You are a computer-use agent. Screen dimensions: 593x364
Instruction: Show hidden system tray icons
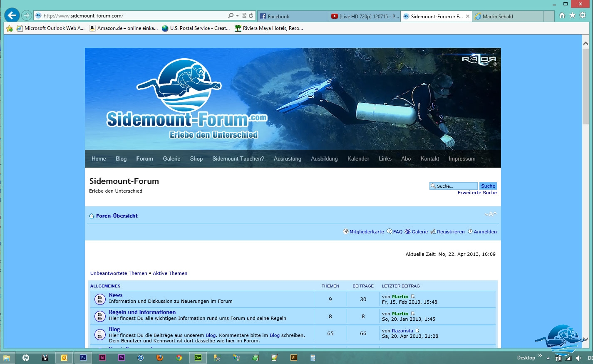pyautogui.click(x=548, y=358)
